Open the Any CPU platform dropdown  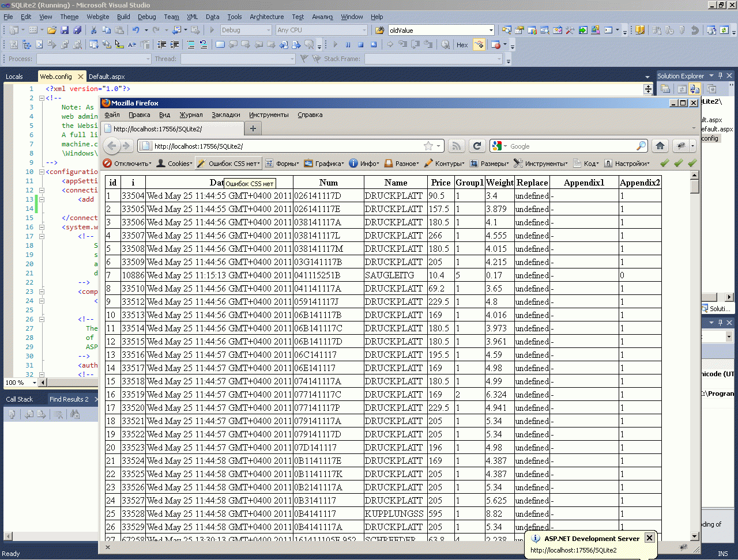pos(364,30)
